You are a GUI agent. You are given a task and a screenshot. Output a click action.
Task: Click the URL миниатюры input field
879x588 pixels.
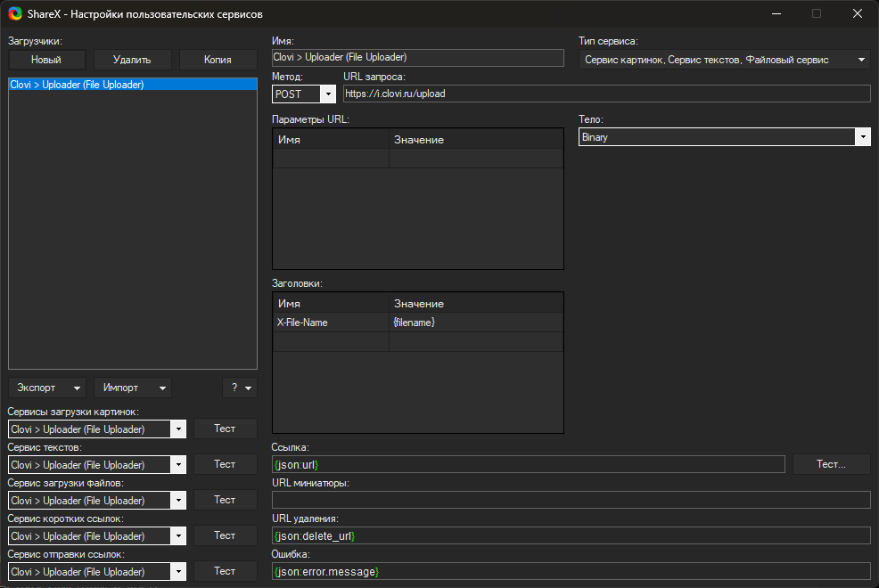click(571, 500)
